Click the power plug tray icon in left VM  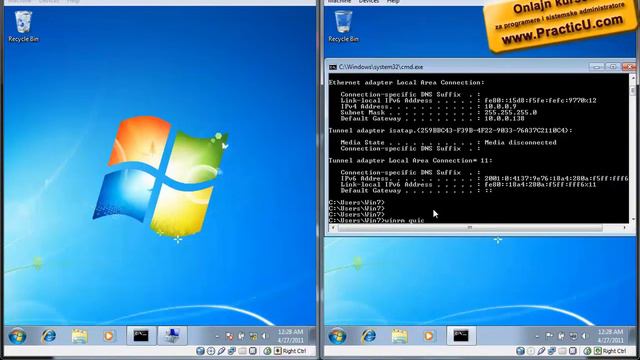click(x=241, y=336)
